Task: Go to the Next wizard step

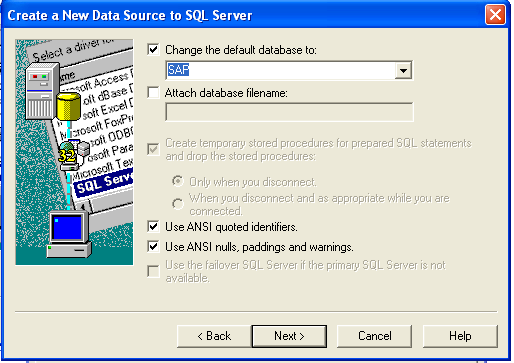Action: pos(289,336)
